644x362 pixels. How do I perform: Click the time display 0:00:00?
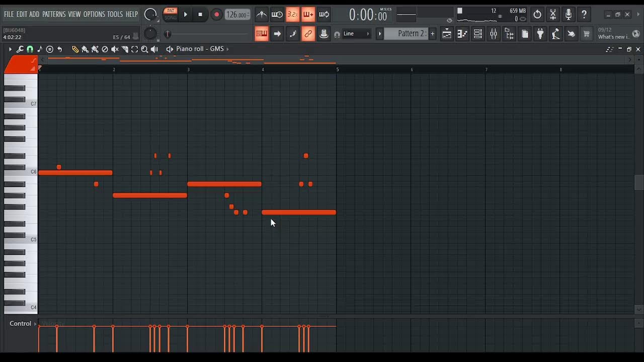[x=368, y=15]
